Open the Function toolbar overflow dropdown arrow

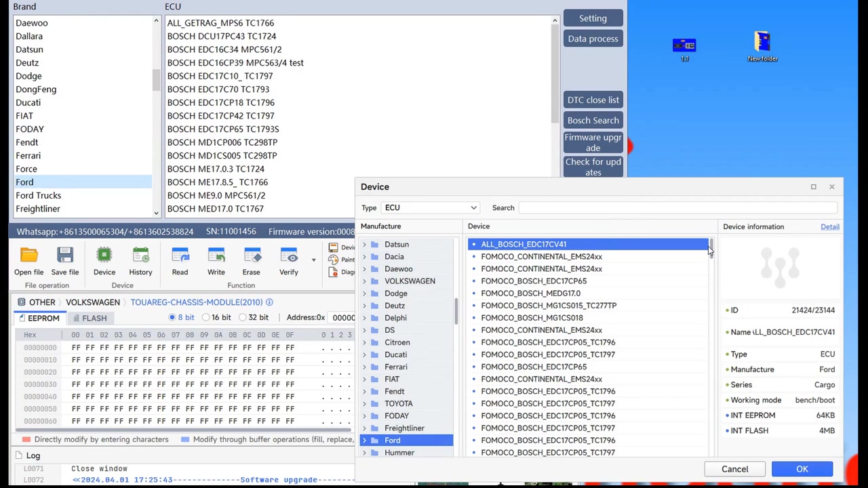[x=313, y=260]
